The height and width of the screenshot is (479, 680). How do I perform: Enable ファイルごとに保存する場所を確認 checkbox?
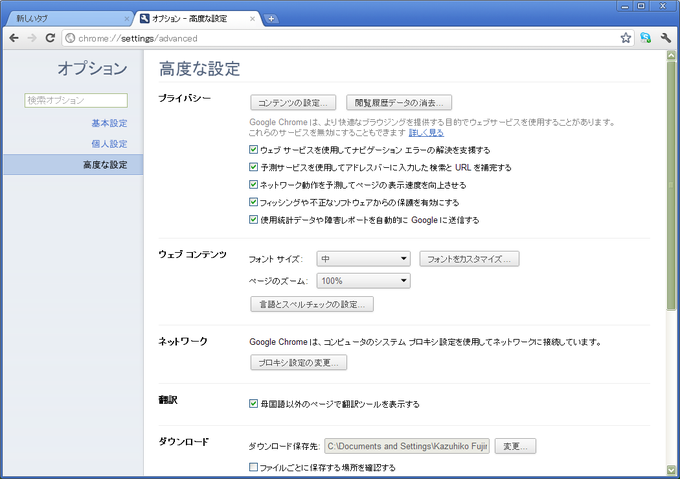tap(254, 467)
